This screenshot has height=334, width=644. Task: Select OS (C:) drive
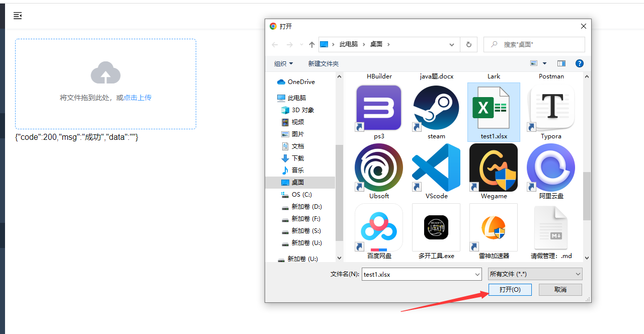point(297,195)
